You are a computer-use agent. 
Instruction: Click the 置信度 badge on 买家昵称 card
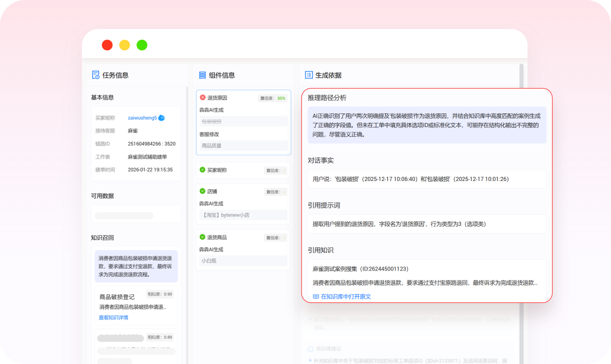(275, 170)
